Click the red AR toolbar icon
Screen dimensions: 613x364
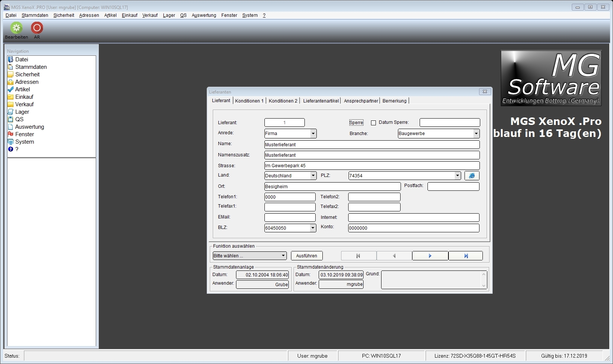point(37,28)
